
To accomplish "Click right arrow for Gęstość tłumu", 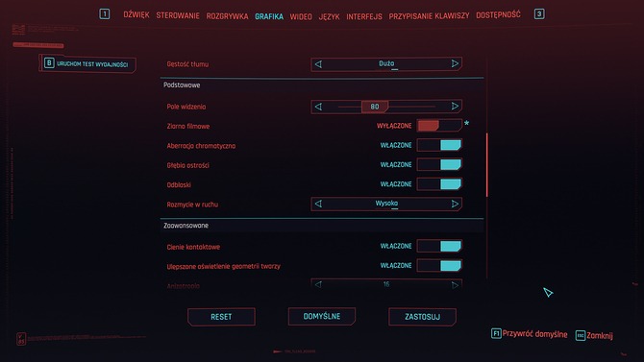I will pos(455,63).
